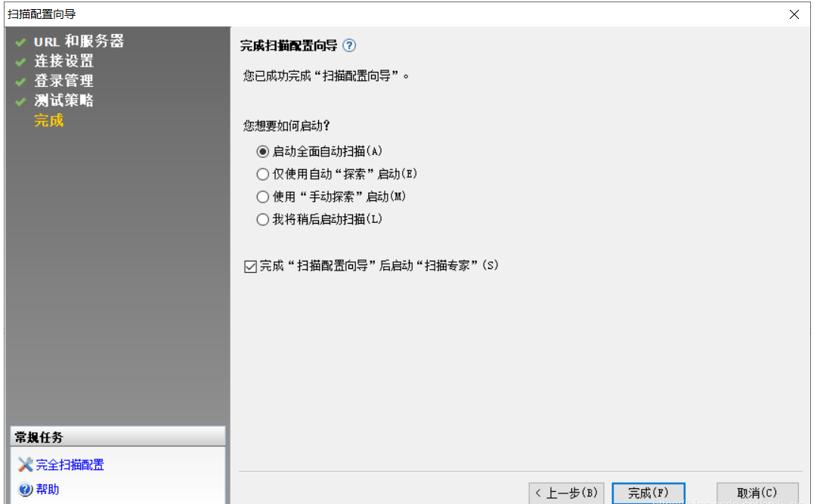Click the 常规任务 panel header
The width and height of the screenshot is (814, 504).
click(118, 437)
